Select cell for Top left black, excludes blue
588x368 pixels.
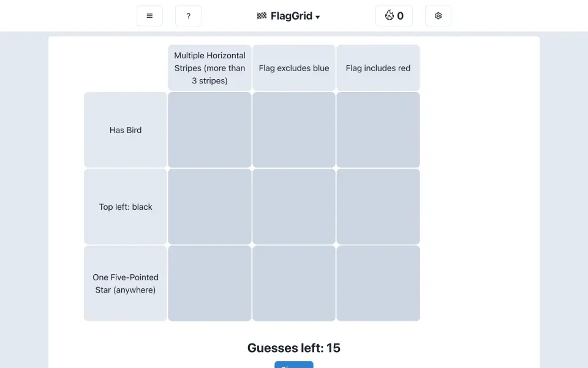coord(294,207)
